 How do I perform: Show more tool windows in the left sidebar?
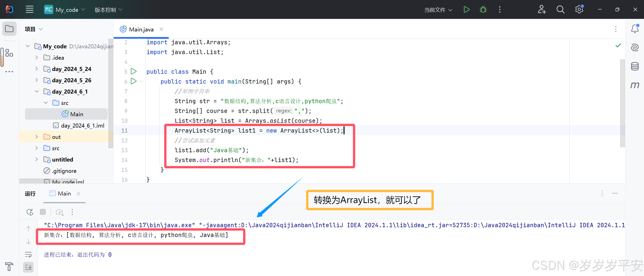tap(9, 71)
